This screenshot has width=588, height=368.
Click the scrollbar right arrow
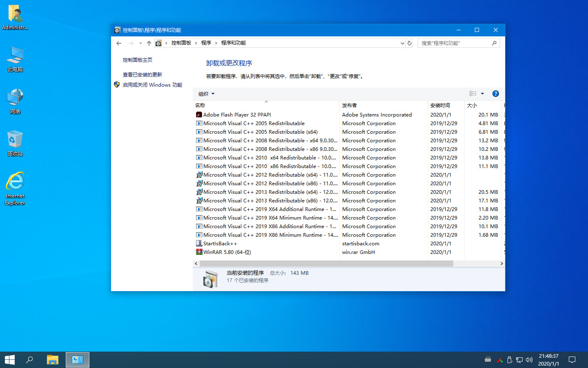pyautogui.click(x=501, y=264)
